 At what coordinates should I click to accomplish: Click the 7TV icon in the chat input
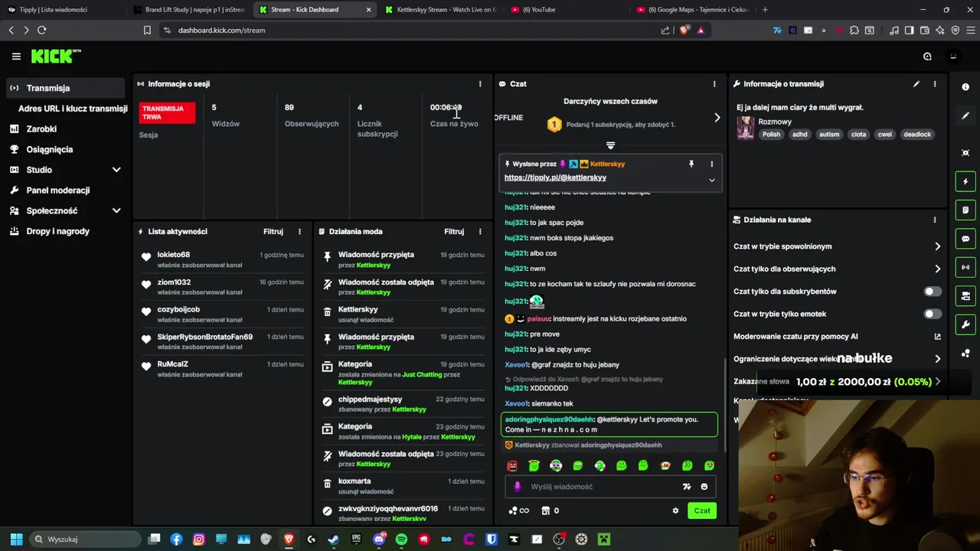tap(687, 487)
